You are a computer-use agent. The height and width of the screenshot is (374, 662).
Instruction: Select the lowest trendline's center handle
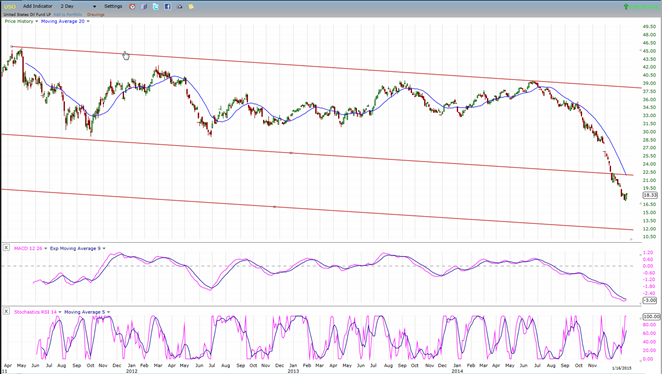274,206
